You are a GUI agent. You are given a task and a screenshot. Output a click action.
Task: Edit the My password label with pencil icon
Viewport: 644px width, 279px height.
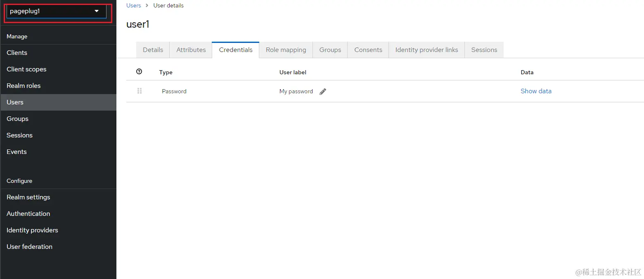coord(323,92)
